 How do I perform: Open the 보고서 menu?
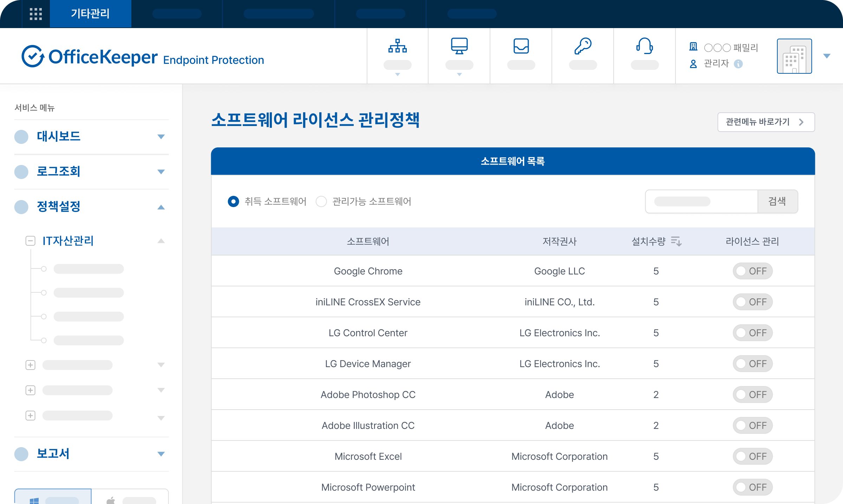(x=53, y=453)
